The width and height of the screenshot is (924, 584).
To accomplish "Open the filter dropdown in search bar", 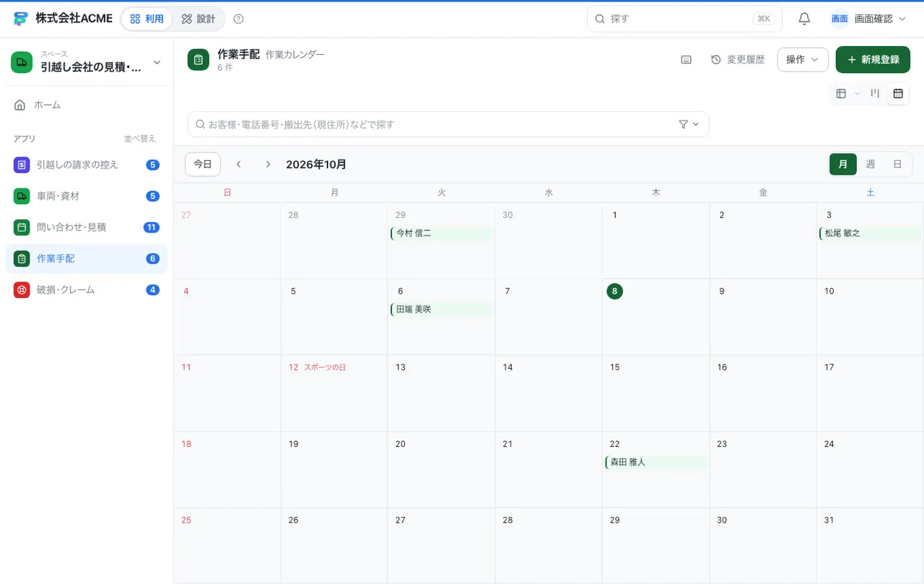I will [x=689, y=124].
